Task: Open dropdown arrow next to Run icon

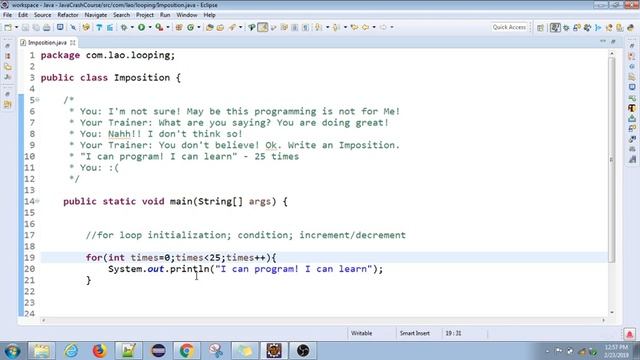Action: [150, 27]
